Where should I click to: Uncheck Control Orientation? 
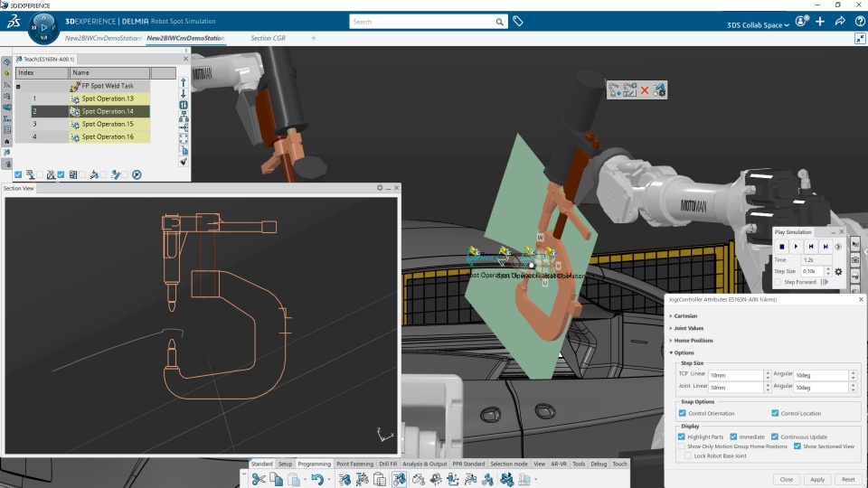click(x=682, y=413)
